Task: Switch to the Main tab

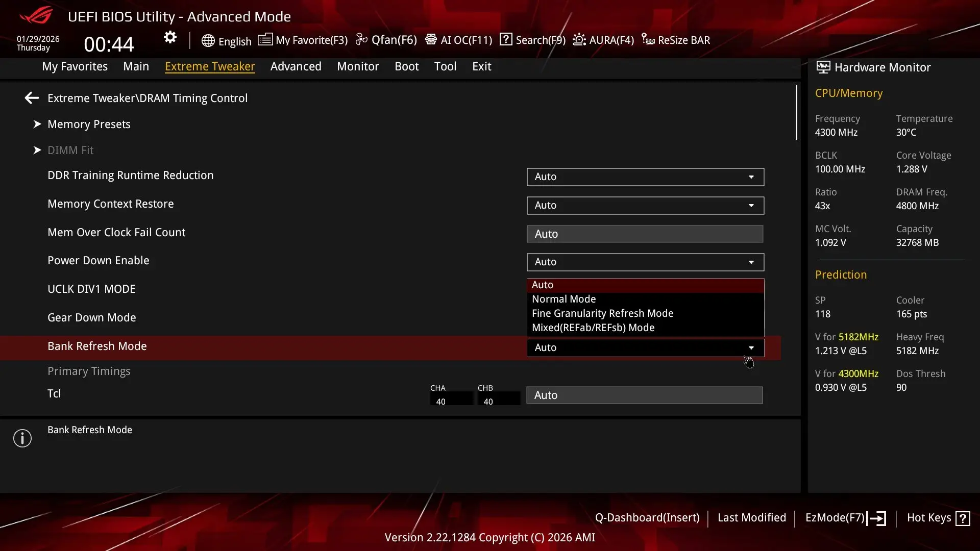Action: point(136,66)
